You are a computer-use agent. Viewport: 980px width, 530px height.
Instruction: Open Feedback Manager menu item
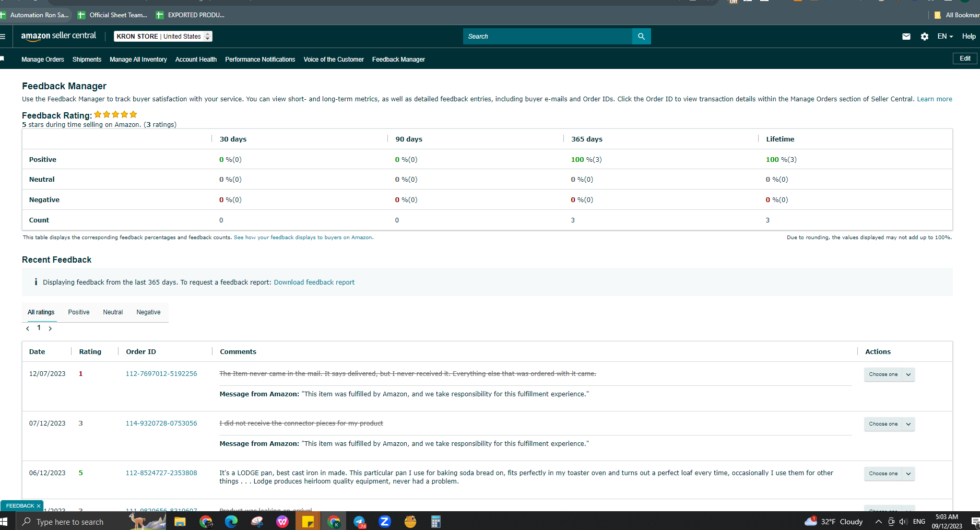point(398,60)
